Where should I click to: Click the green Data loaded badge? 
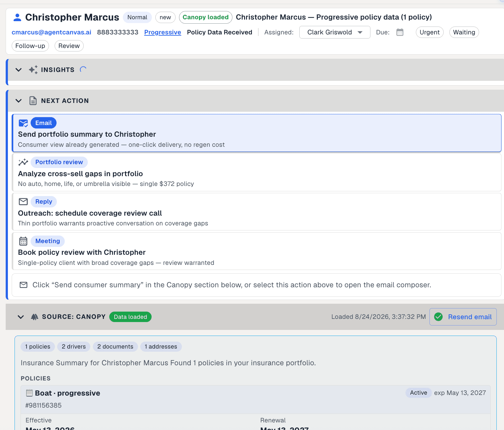point(130,317)
